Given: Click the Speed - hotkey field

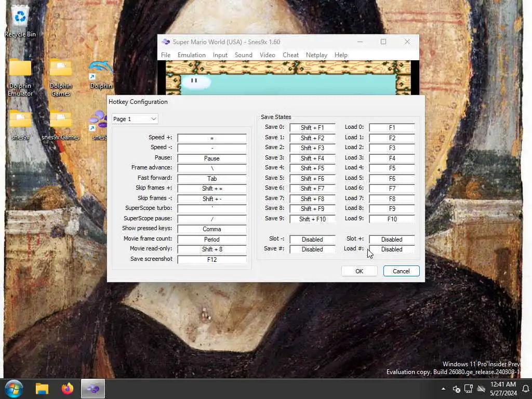Looking at the screenshot, I should (x=212, y=148).
